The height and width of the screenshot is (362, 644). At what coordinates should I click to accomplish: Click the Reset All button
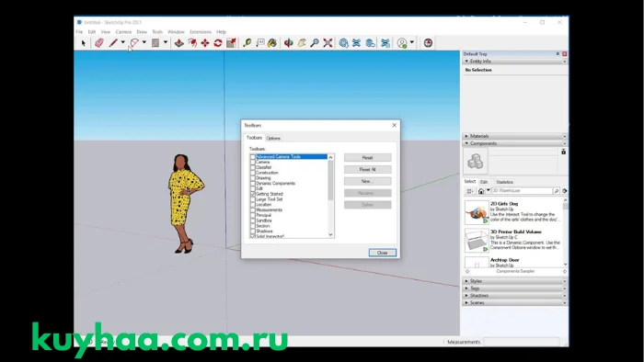[368, 170]
